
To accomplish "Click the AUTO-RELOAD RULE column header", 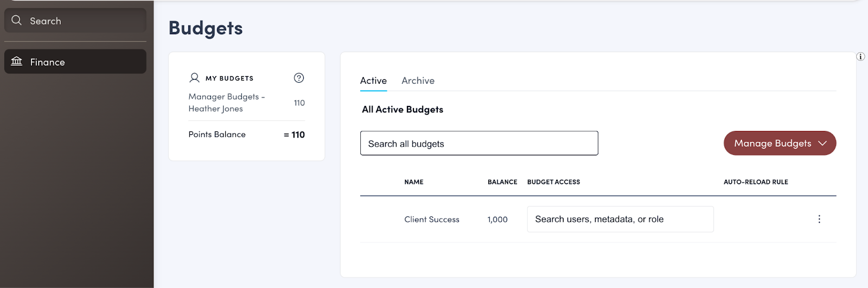I will point(756,182).
